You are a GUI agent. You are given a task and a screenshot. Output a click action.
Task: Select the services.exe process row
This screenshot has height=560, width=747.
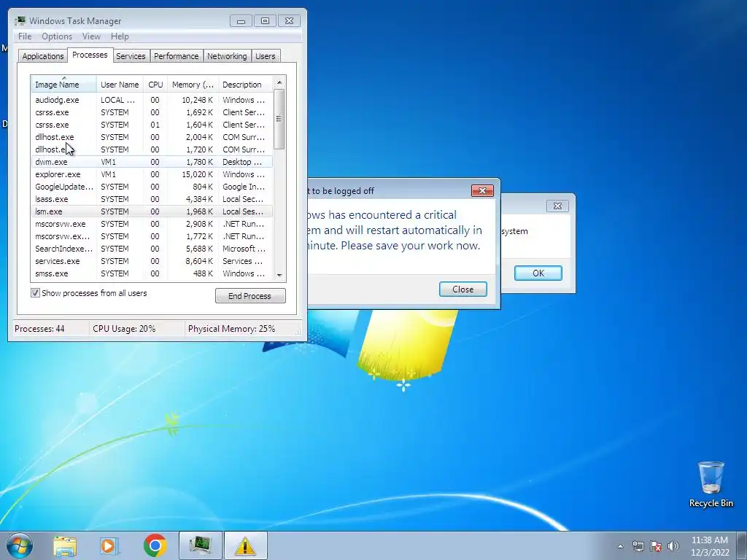tap(152, 261)
